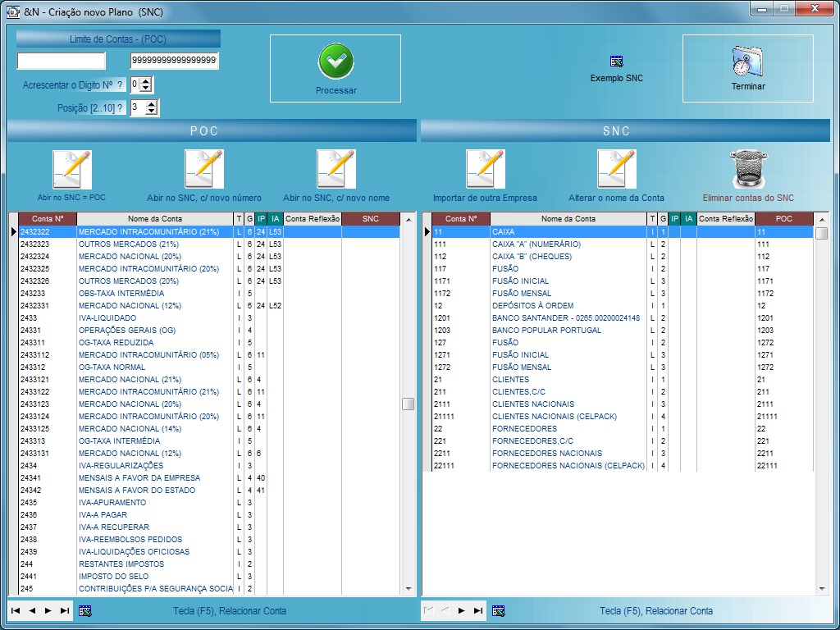840x630 pixels.
Task: Click the upper account limit field with 9999s
Action: [x=174, y=61]
